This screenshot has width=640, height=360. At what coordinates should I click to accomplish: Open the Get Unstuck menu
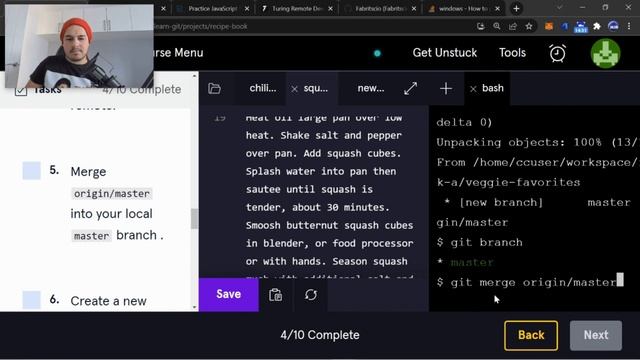pyautogui.click(x=444, y=53)
